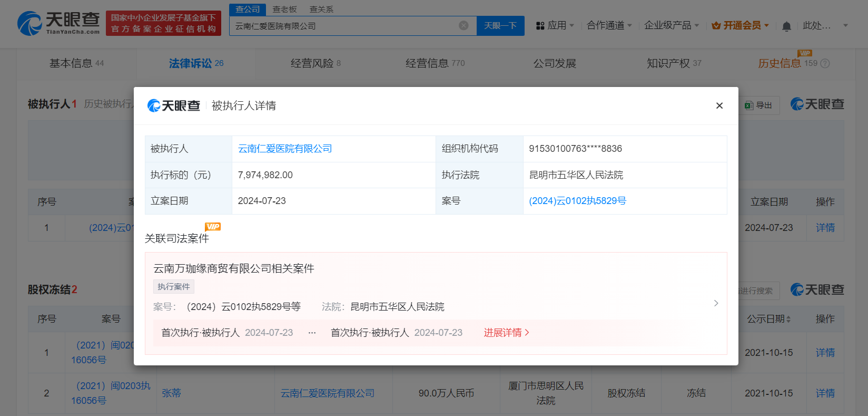Switch to the 查关系 search tab
Screen dimensions: 868x416
pos(321,9)
